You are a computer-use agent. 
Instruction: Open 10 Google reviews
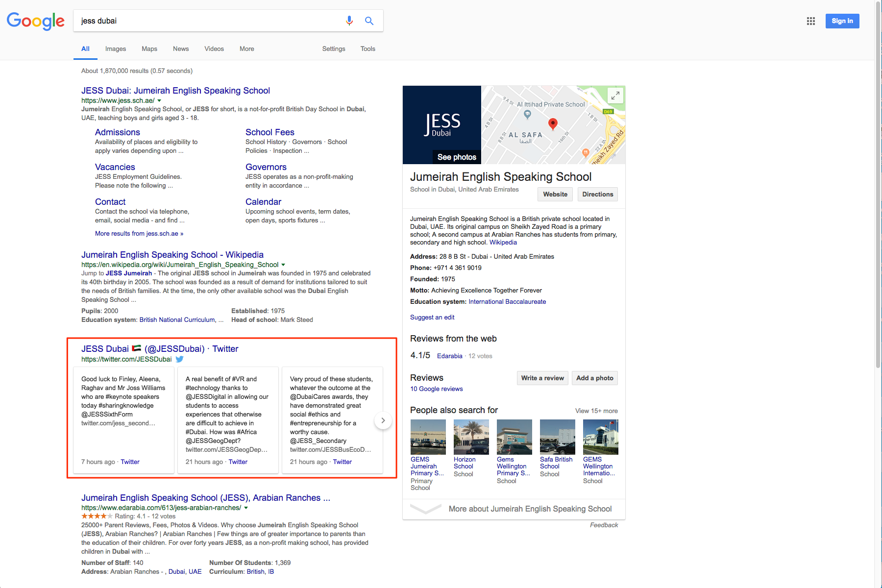coord(437,389)
